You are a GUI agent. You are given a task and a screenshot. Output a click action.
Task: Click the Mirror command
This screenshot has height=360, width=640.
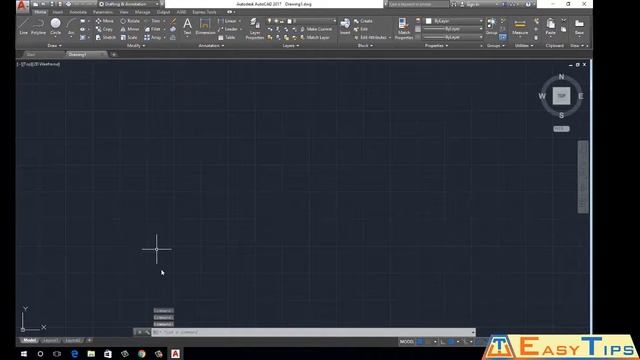coord(130,29)
